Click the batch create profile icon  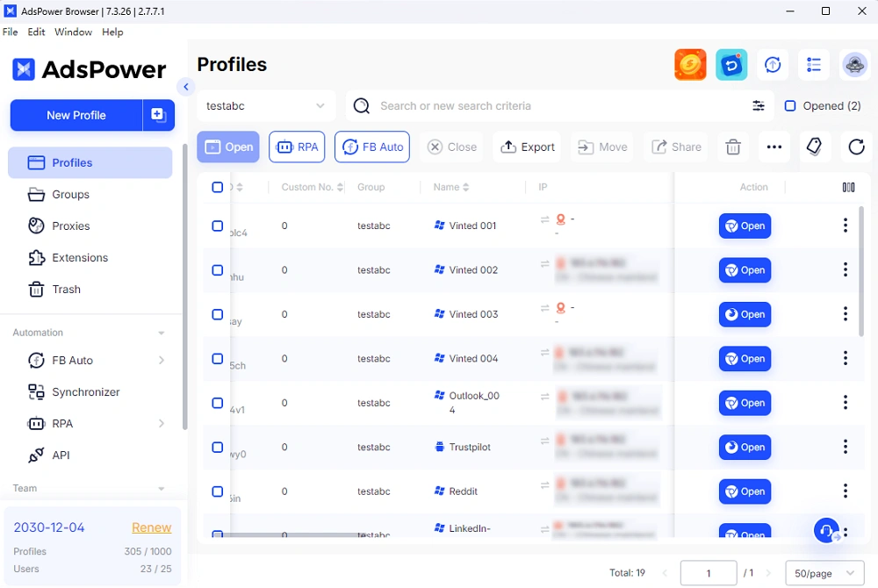158,115
